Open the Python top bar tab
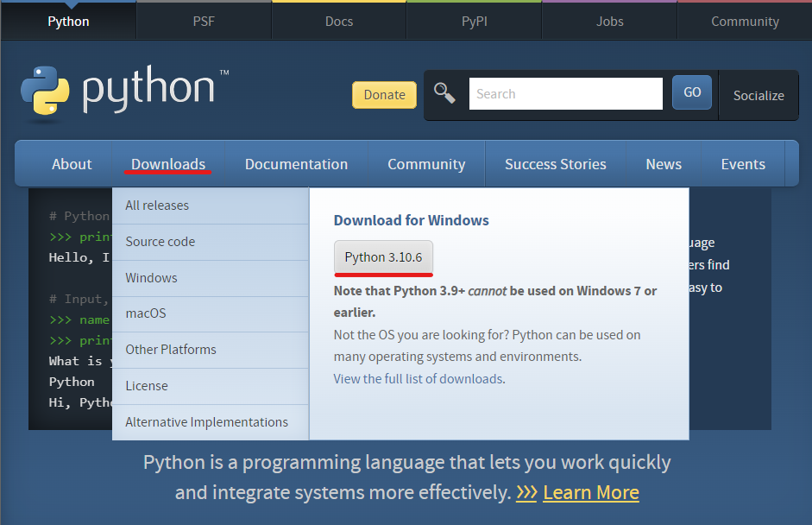812x525 pixels. (68, 22)
